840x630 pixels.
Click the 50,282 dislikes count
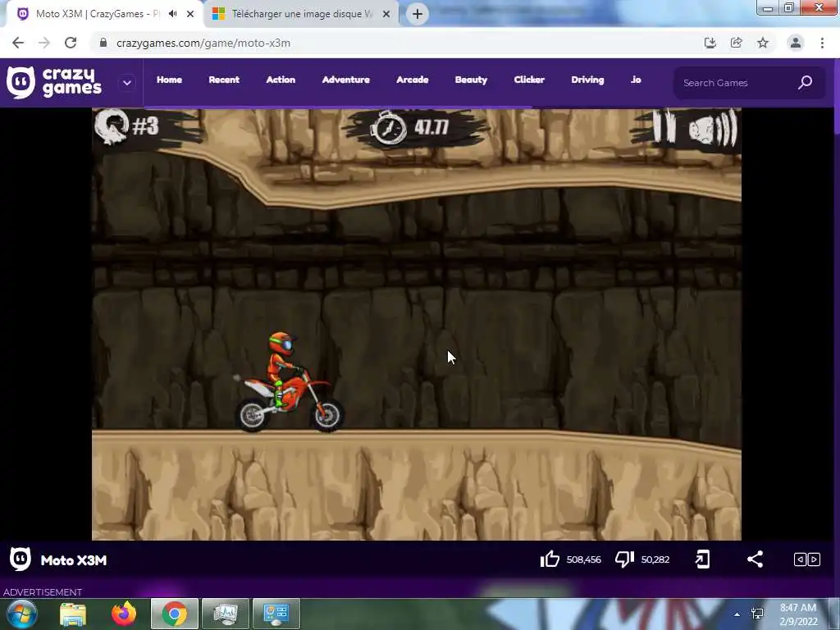point(655,559)
